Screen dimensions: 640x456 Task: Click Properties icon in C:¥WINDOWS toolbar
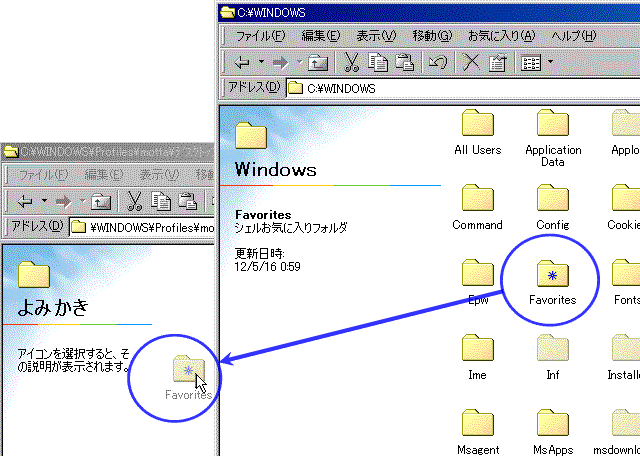[x=497, y=62]
